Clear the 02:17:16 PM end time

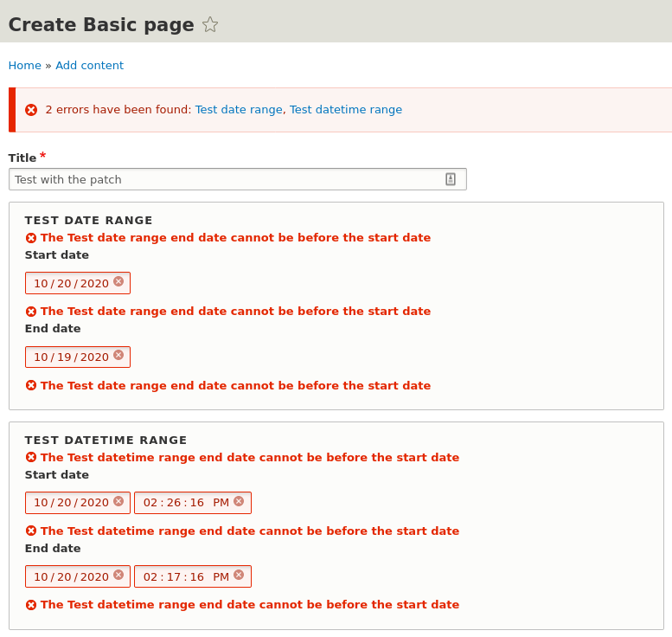(x=239, y=575)
